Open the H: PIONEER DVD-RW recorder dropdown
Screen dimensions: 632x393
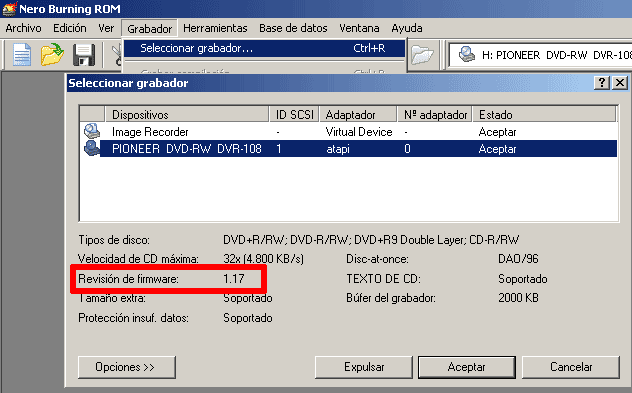coord(540,55)
